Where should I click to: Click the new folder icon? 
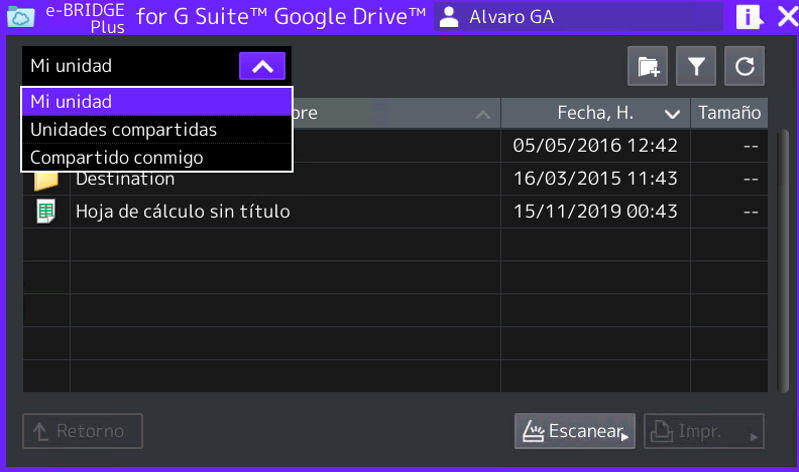648,67
